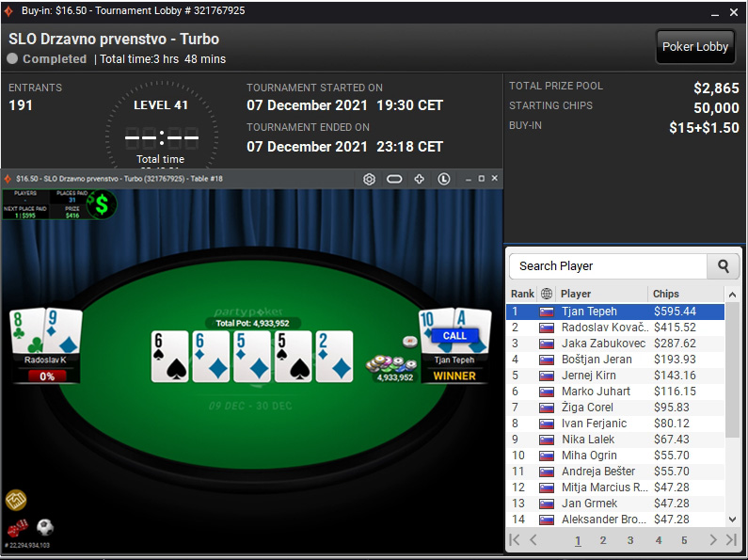
Task: Sort the list by Rank column header
Action: [522, 294]
